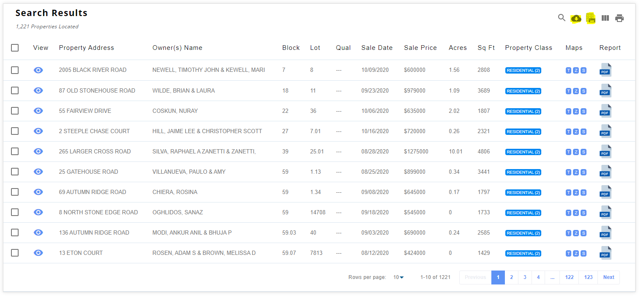Open PDF report for 2 Steeple Chase Court
The image size is (644, 298).
click(605, 131)
